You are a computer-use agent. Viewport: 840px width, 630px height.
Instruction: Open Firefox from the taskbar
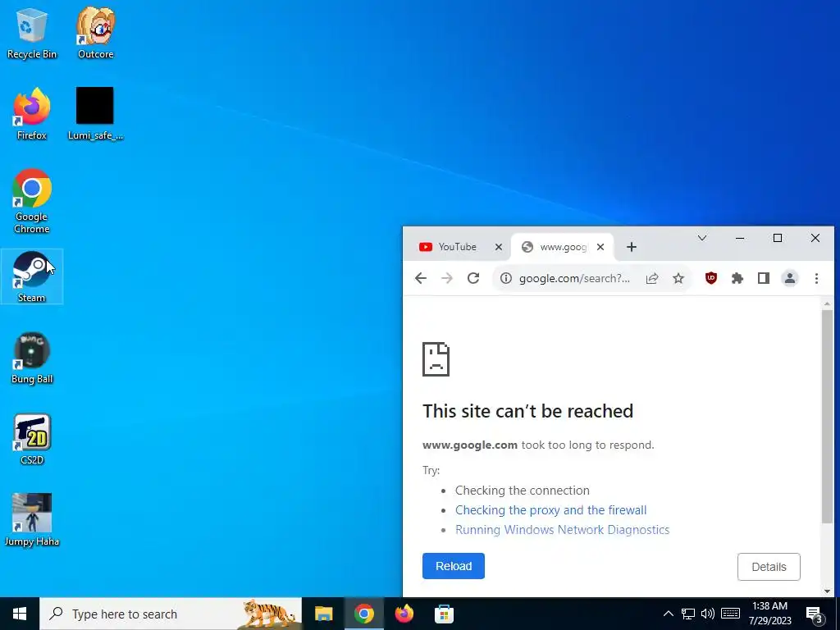(x=404, y=614)
